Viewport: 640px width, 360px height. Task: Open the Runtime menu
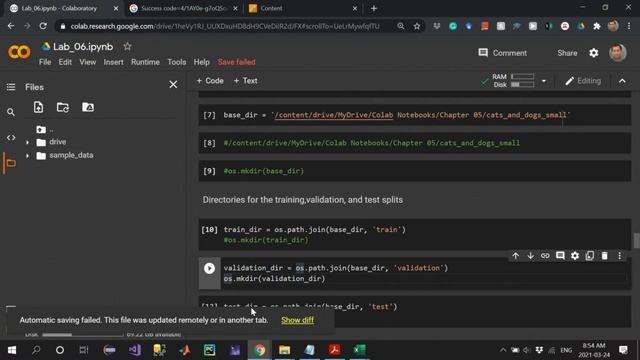pyautogui.click(x=145, y=62)
